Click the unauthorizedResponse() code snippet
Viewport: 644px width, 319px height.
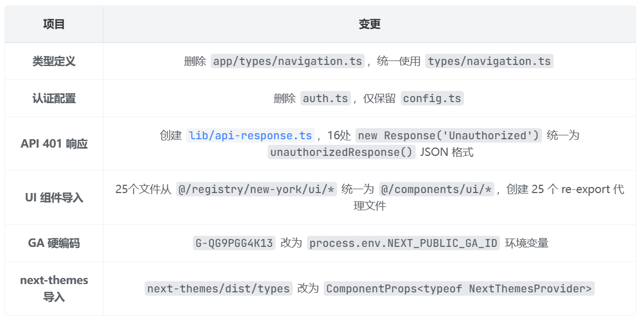[341, 153]
